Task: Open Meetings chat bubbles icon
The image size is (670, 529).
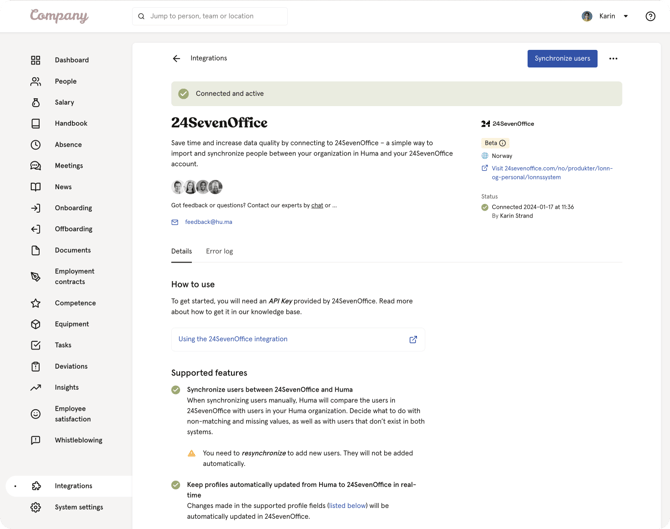Action: tap(35, 166)
